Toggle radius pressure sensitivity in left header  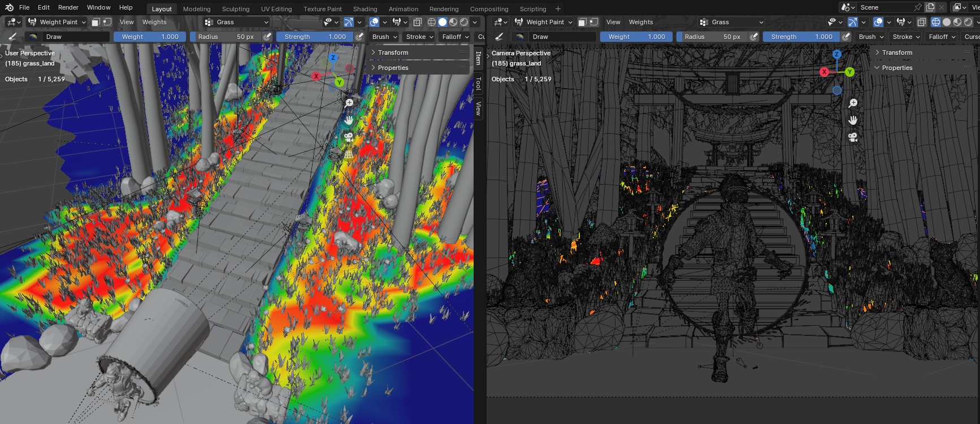268,37
